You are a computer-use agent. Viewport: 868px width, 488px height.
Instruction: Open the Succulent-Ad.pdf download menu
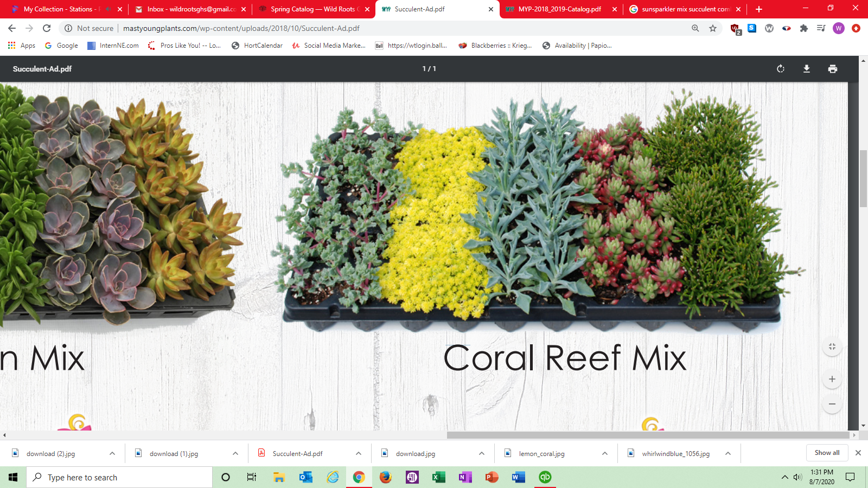358,453
